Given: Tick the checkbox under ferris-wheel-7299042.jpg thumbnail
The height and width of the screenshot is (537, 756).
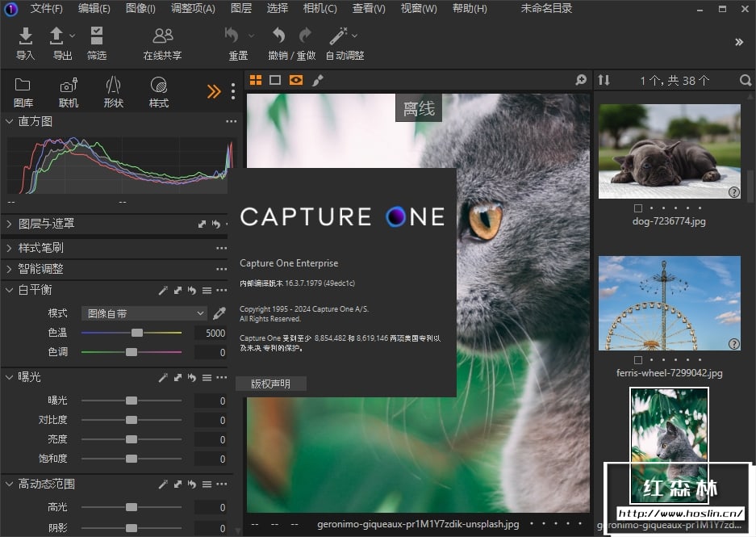Looking at the screenshot, I should coord(638,360).
